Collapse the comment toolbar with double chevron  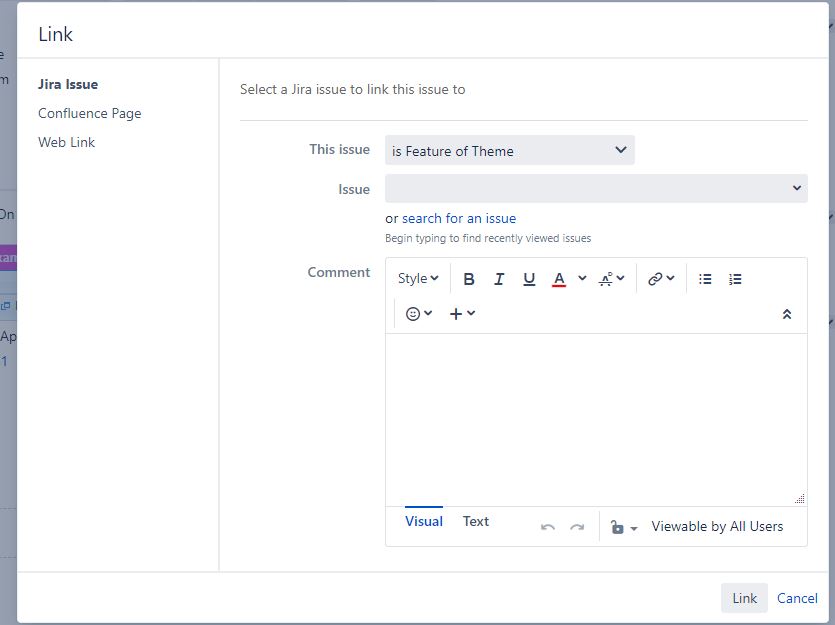point(787,314)
